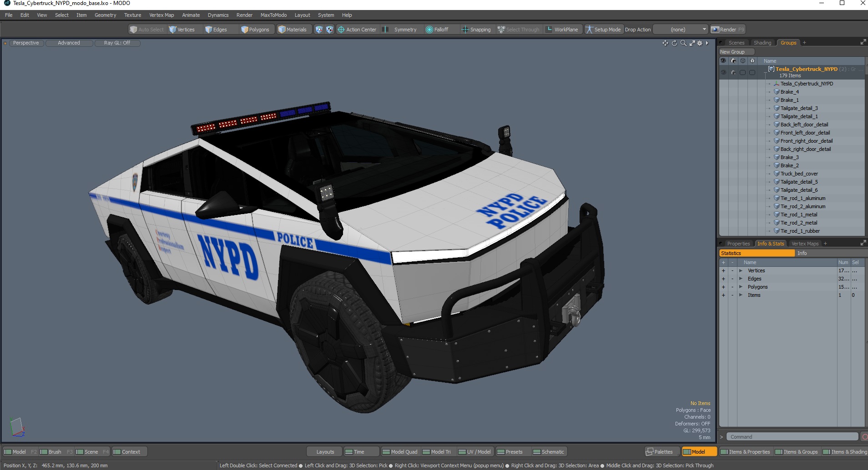Click the Ray GL: Off button

pos(117,43)
